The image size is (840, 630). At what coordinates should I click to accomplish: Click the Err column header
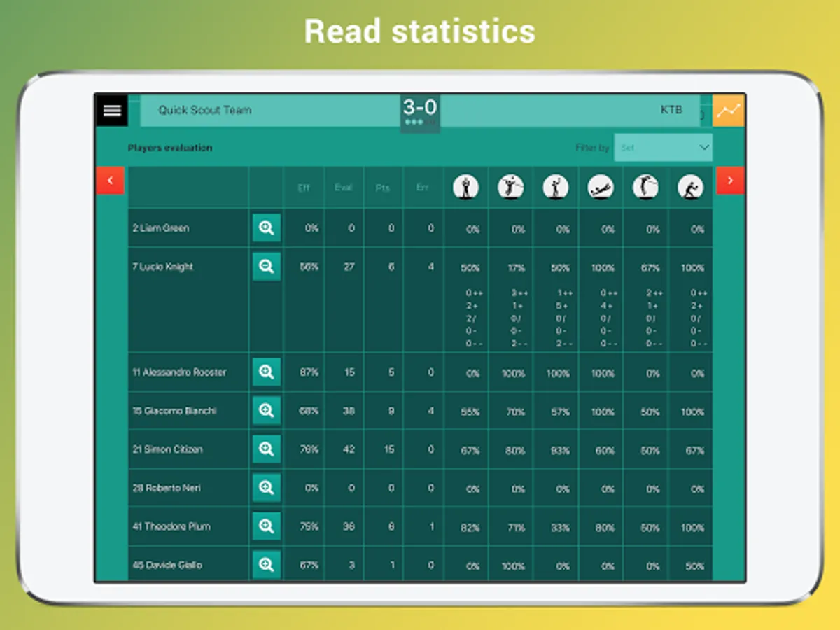(423, 188)
